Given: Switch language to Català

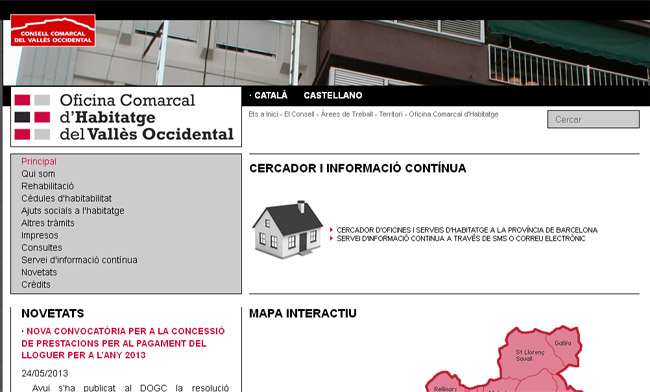Looking at the screenshot, I should tap(271, 96).
